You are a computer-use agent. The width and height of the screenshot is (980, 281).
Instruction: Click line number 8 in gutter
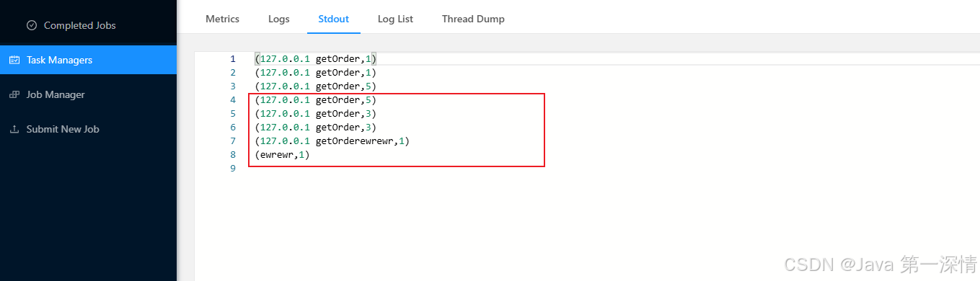coord(233,154)
